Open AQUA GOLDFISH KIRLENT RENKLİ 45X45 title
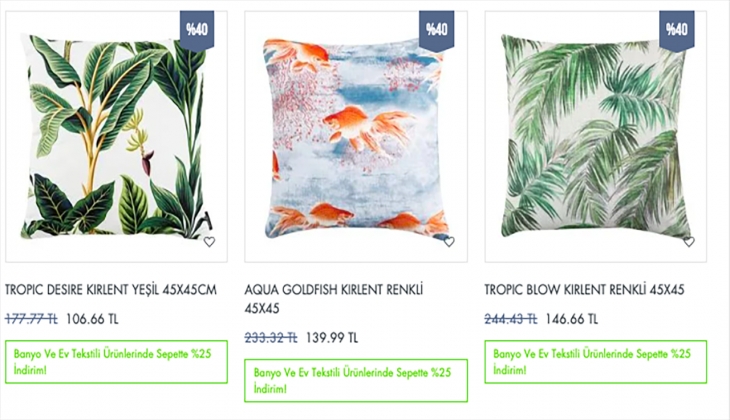 [334, 299]
